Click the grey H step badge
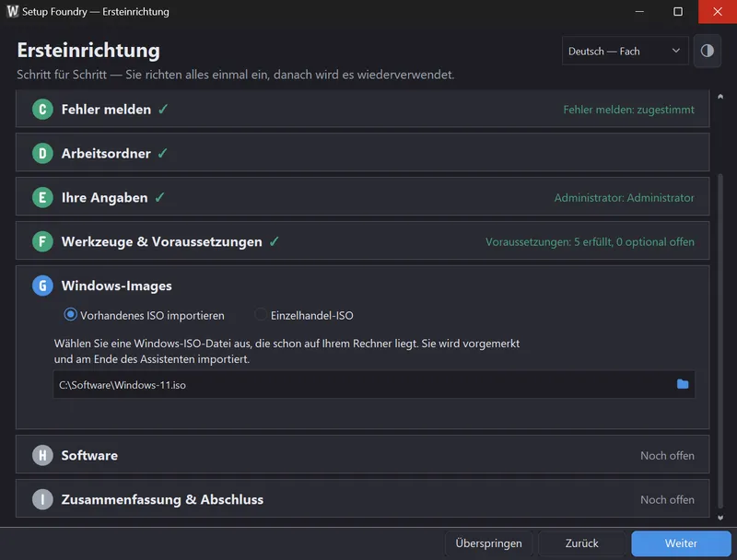737x560 pixels. click(42, 455)
